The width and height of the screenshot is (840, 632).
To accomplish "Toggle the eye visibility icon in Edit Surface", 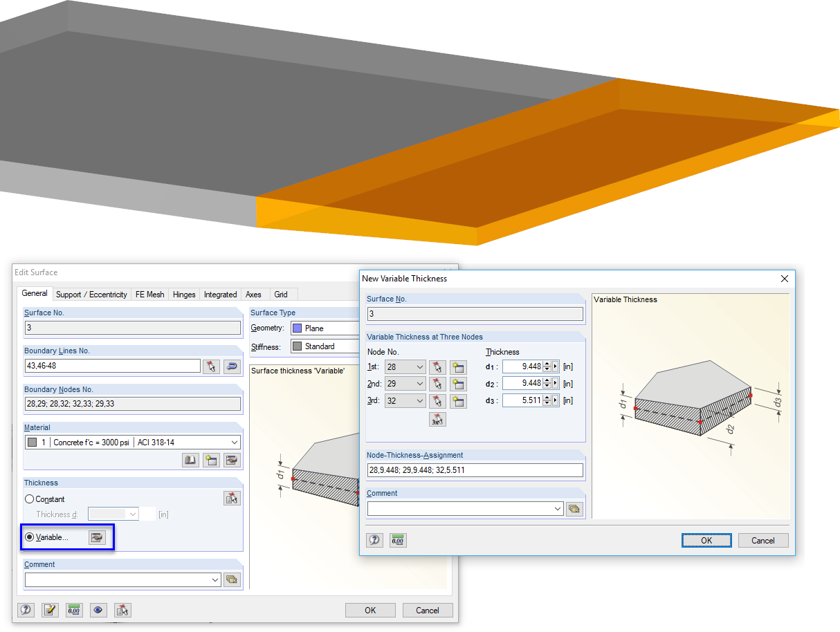I will point(98,610).
